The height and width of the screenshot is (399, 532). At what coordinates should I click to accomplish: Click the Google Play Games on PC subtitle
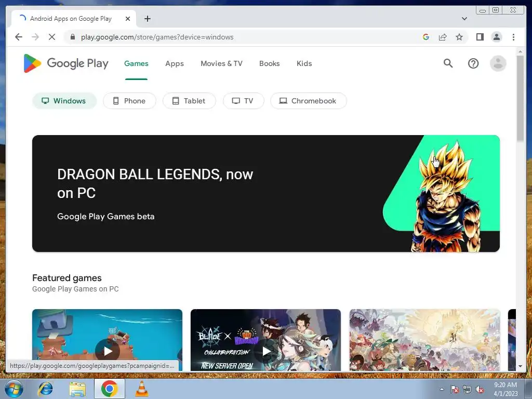(75, 289)
